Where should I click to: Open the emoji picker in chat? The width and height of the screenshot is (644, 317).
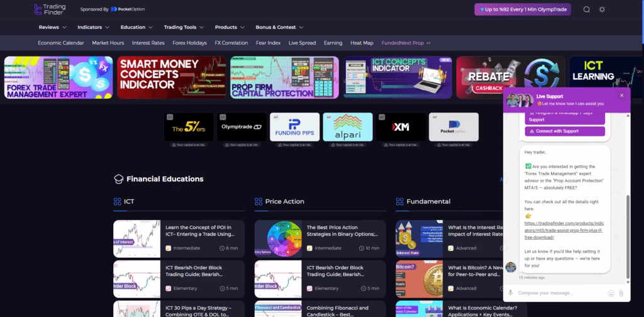[611, 293]
